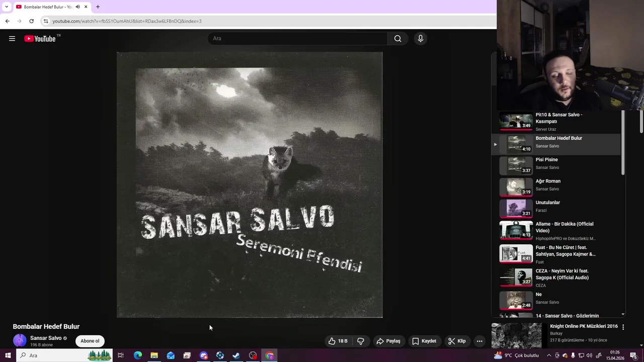The width and height of the screenshot is (644, 362).
Task: Click the browser back arrow
Action: (7, 21)
